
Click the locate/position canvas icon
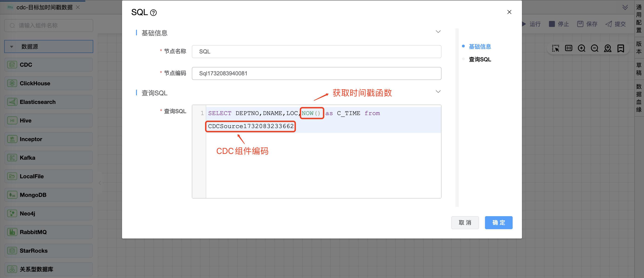(x=607, y=48)
